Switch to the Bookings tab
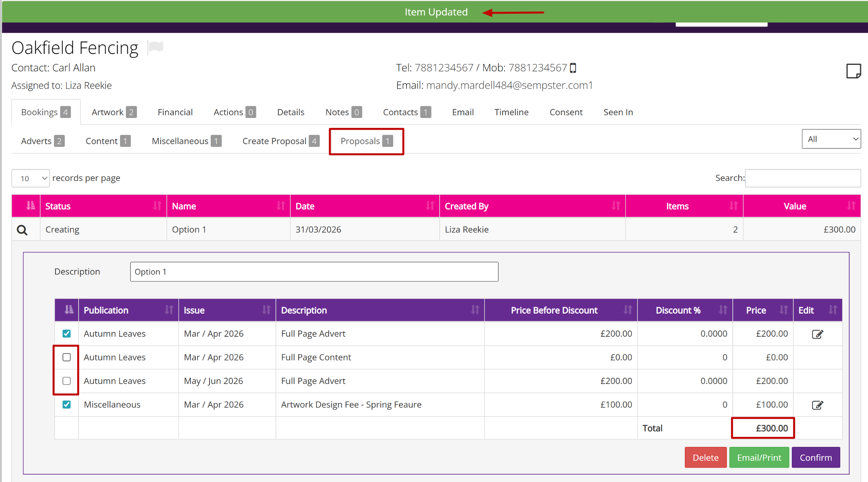868x482 pixels. (46, 112)
